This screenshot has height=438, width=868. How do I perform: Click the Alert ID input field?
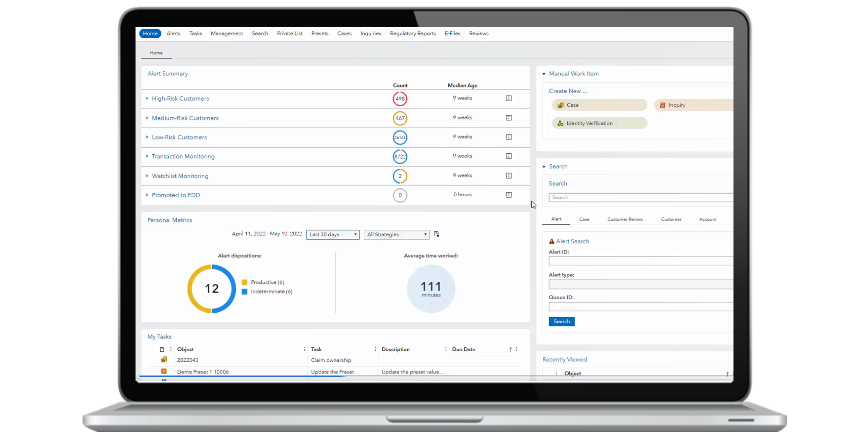coord(640,261)
